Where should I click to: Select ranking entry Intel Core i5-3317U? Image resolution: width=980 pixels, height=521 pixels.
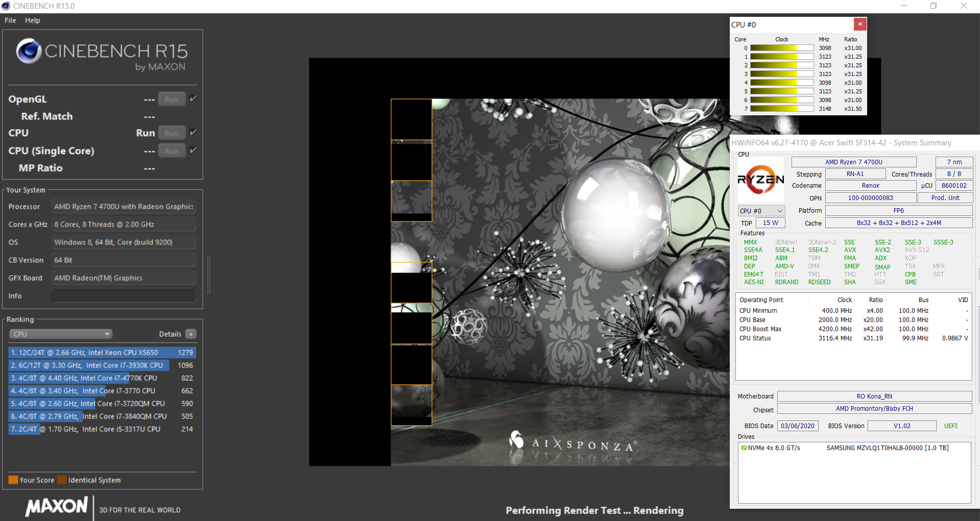click(102, 429)
